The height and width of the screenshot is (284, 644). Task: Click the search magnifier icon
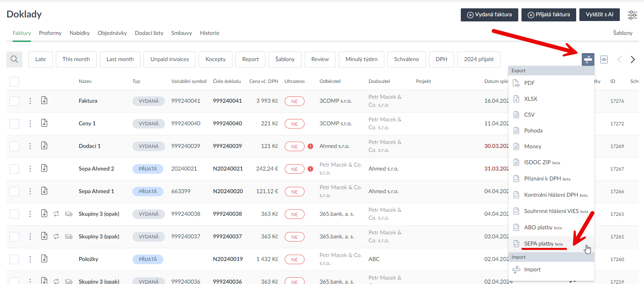pyautogui.click(x=14, y=59)
